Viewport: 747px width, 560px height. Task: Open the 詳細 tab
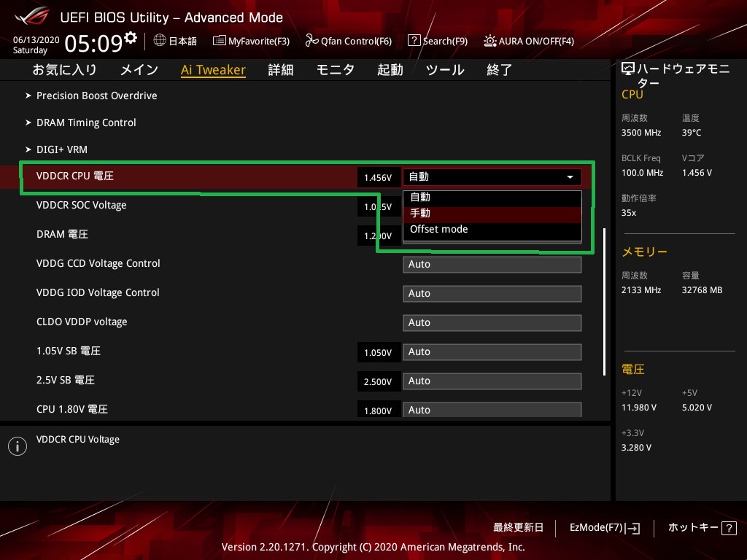click(281, 69)
